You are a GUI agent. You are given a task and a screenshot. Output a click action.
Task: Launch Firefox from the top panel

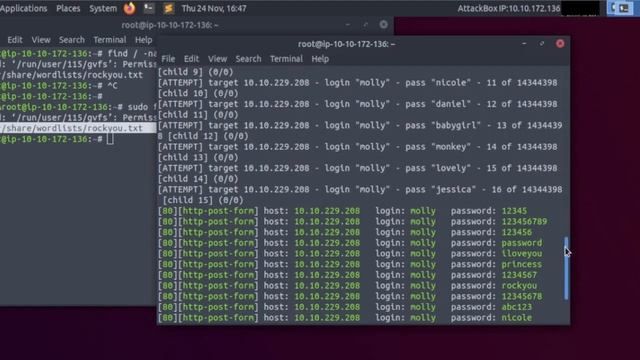129,8
